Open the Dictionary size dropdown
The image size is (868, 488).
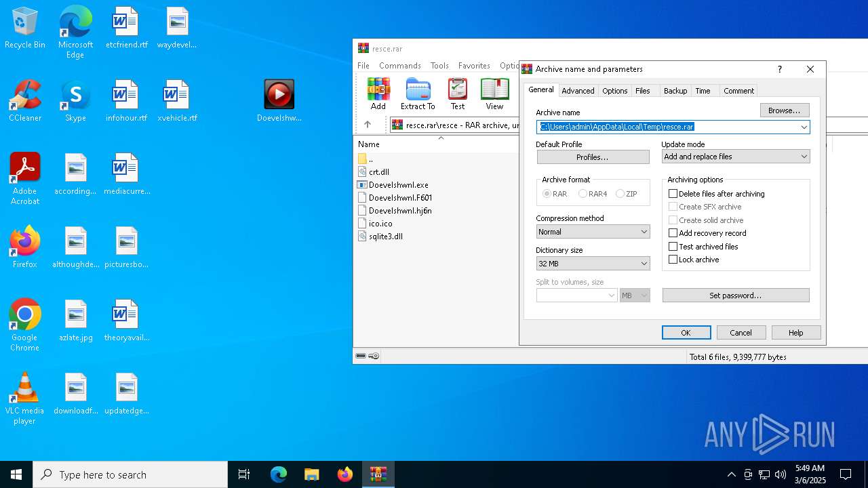click(593, 264)
